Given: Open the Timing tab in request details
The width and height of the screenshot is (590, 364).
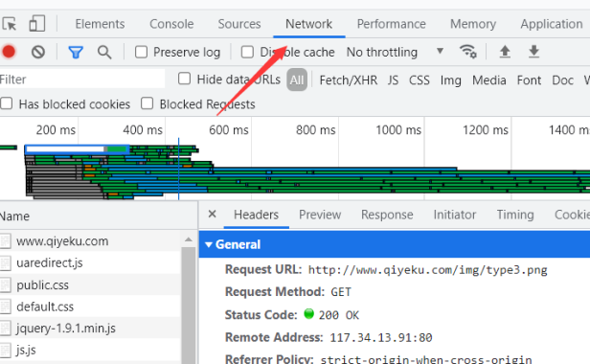Looking at the screenshot, I should (x=515, y=215).
